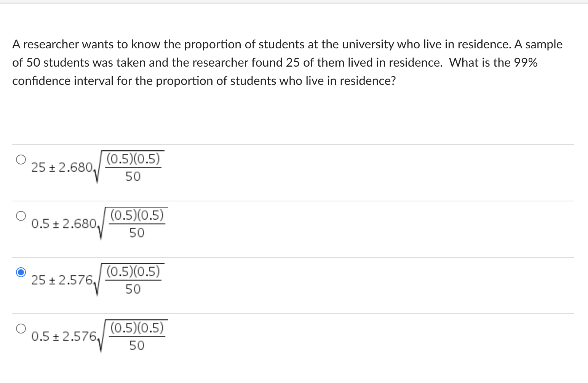Click the leading 25 in the third option
This screenshot has height=383, width=588.
point(38,280)
